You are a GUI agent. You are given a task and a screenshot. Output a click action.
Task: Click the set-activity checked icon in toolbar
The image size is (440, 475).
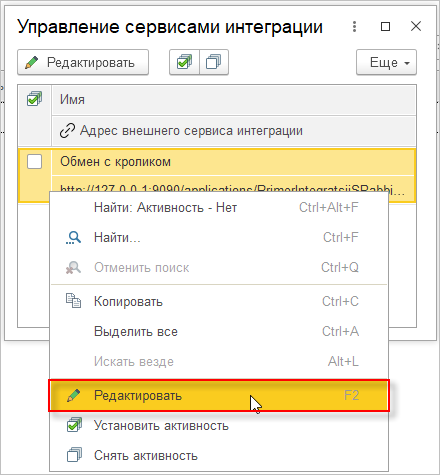pos(184,62)
